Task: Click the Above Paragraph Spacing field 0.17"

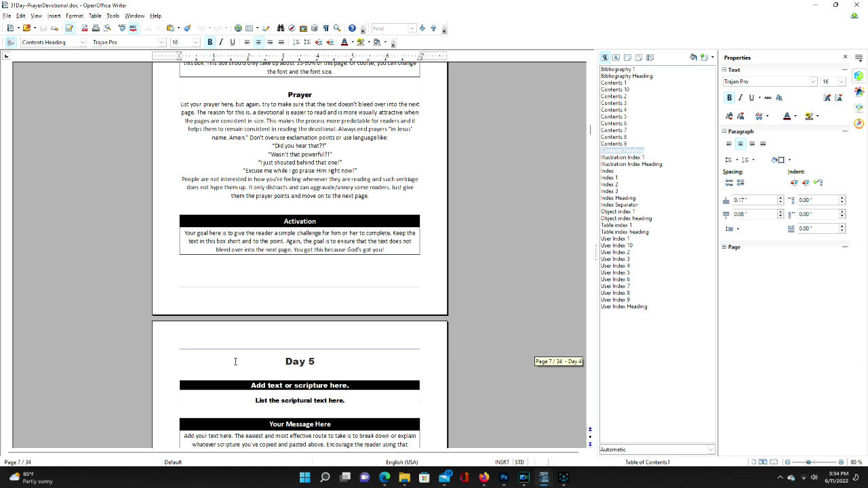Action: tap(754, 200)
